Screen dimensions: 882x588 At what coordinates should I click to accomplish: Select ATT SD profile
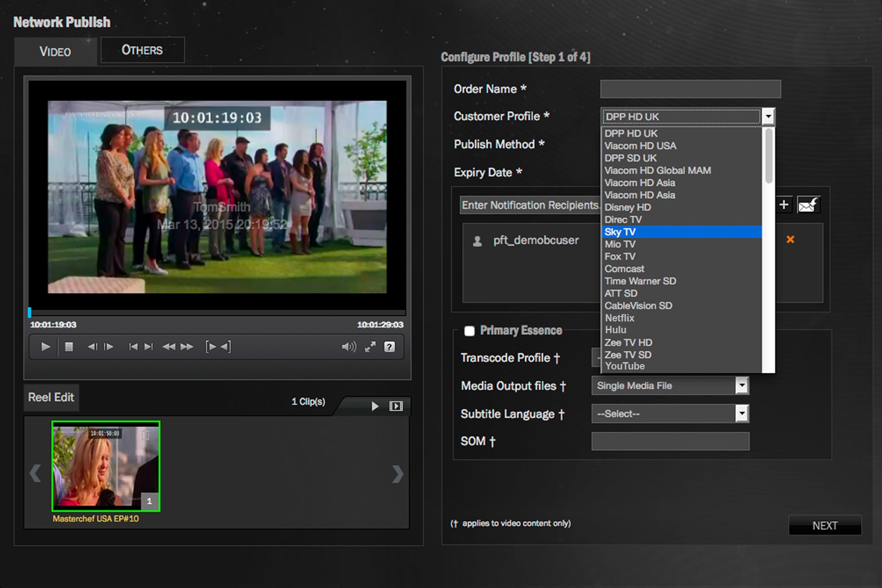click(682, 293)
